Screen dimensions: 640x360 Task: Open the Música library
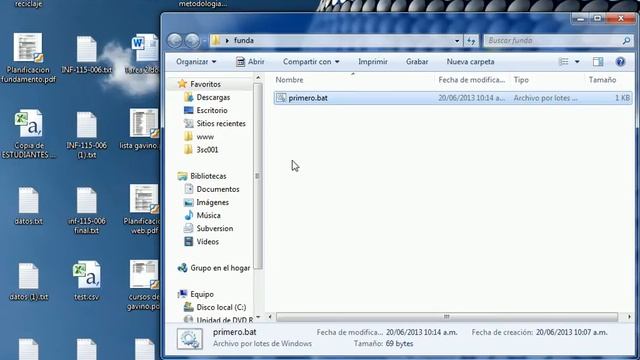[208, 215]
